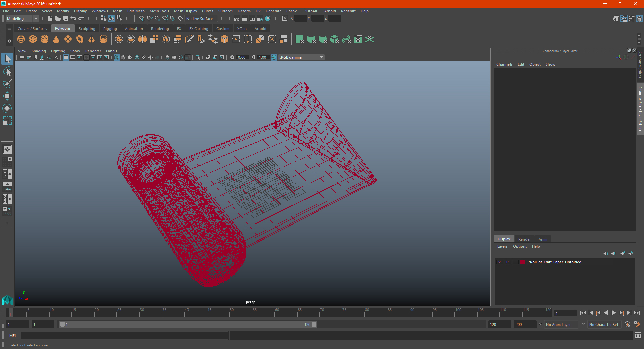Create a polygon pipe from the shelf
Screen dimensions: 644x349
tap(103, 39)
